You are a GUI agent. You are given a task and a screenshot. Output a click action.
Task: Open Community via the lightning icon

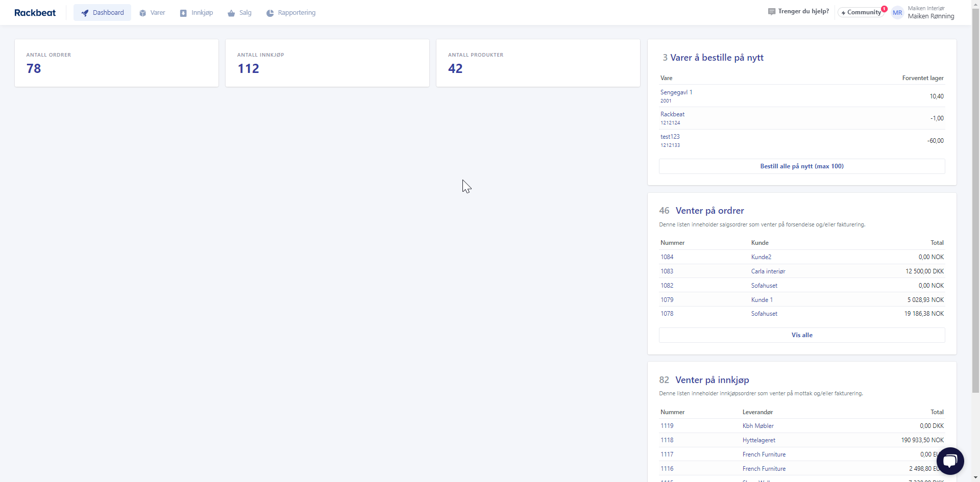(x=844, y=12)
